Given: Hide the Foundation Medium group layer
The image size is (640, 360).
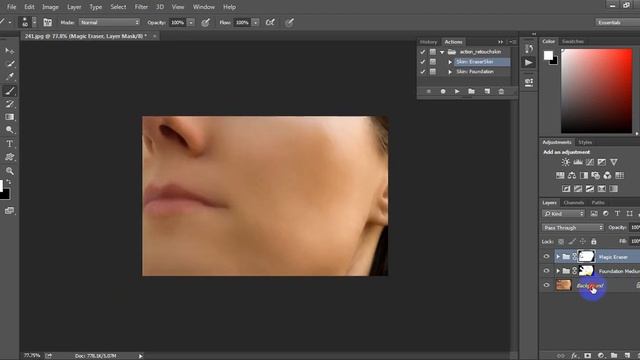Looking at the screenshot, I should tap(547, 271).
